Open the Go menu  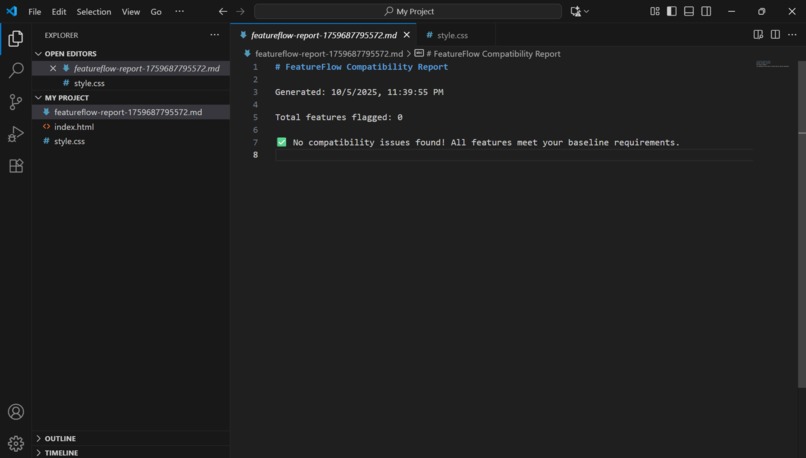click(156, 11)
